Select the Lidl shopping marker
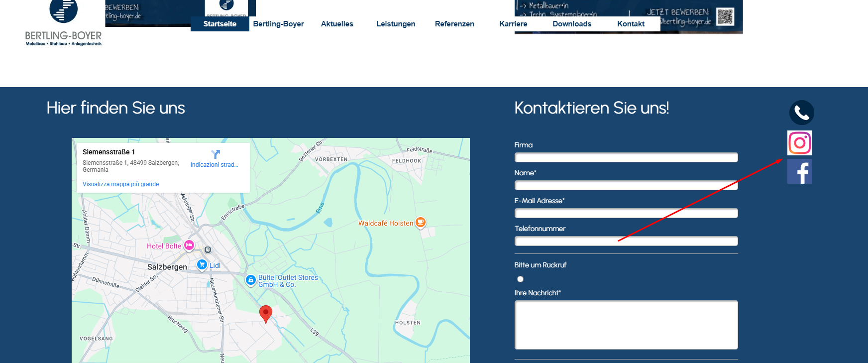 [202, 265]
